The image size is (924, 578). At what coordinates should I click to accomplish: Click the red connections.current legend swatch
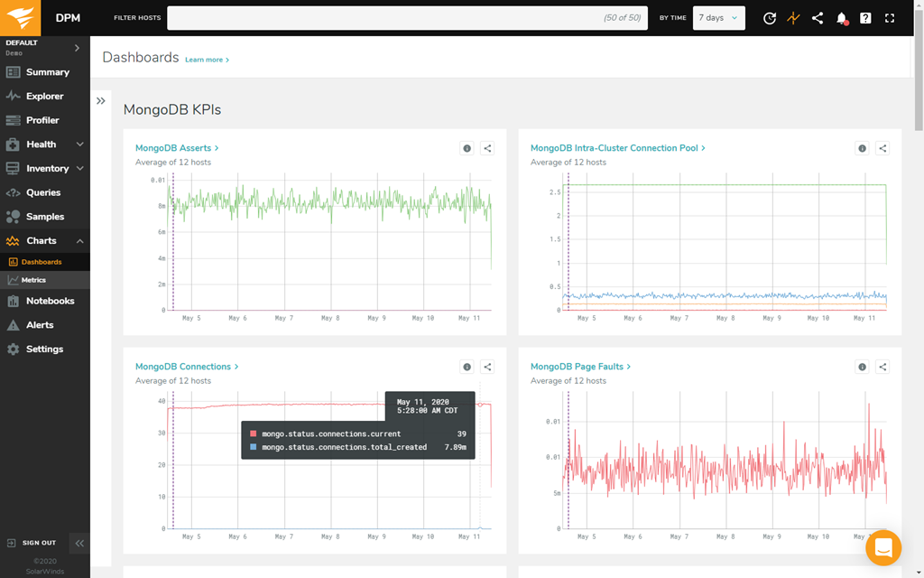tap(254, 433)
